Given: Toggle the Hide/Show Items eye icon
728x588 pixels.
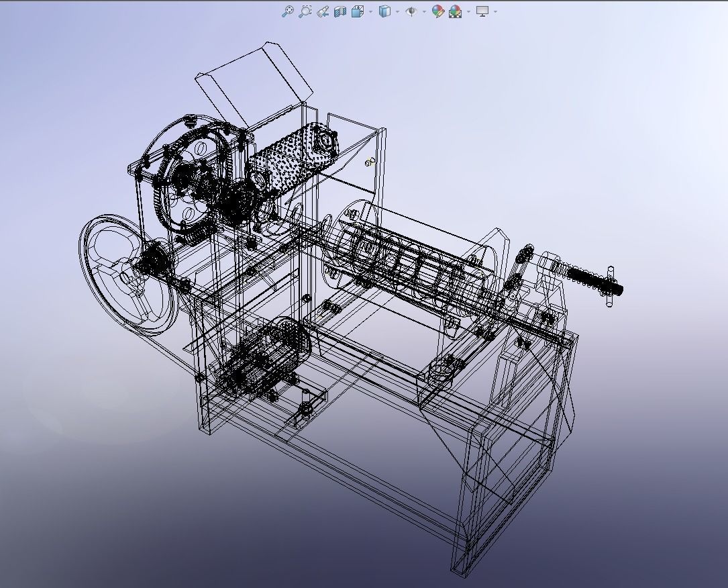Looking at the screenshot, I should 411,11.
